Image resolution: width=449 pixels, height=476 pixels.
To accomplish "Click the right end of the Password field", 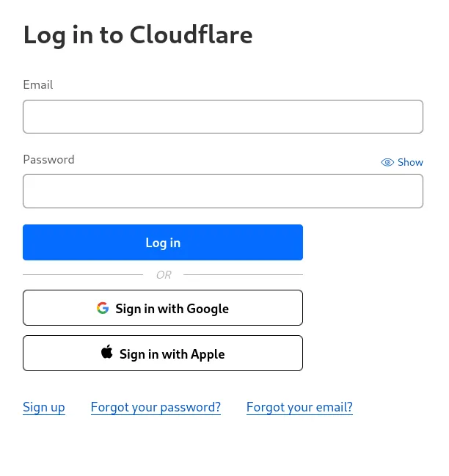I will (411, 191).
